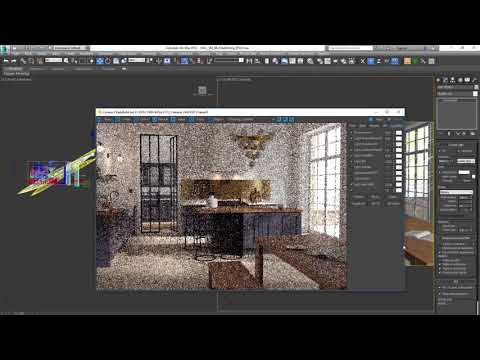Open named selection sets dropdown
The height and width of the screenshot is (360, 480).
229,60
